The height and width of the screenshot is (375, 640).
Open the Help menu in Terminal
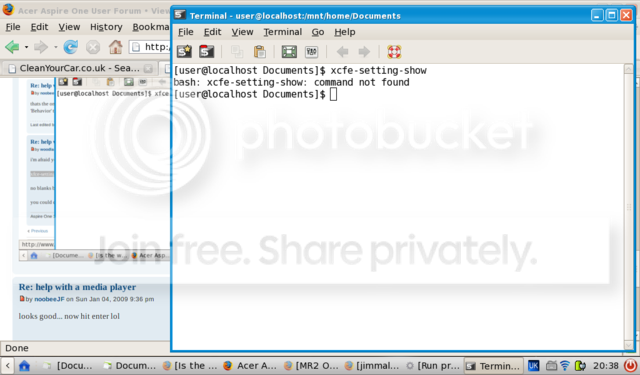(344, 32)
